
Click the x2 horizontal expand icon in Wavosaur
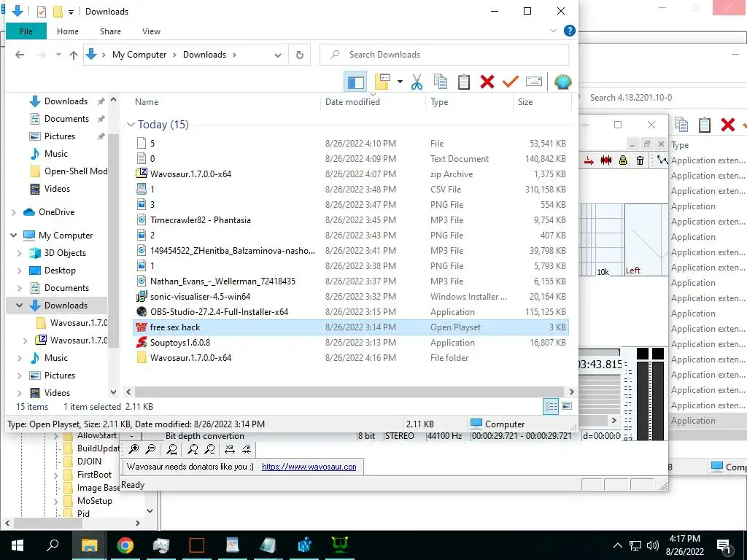coord(230,449)
